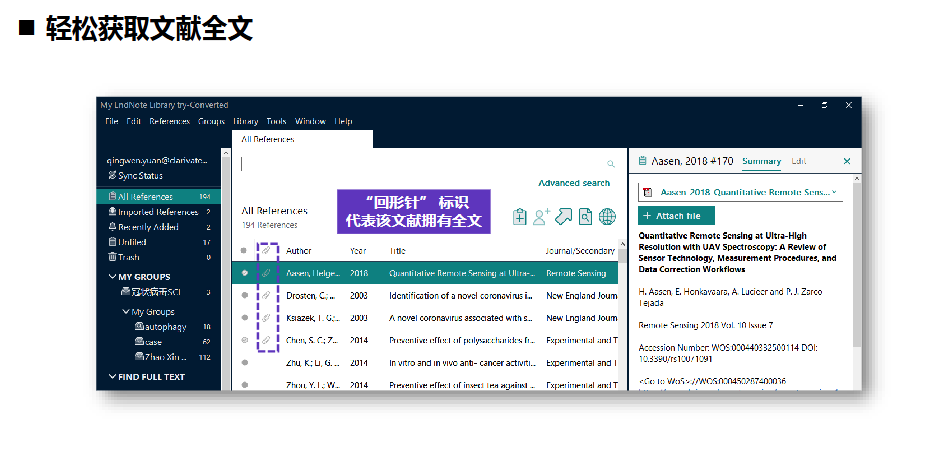This screenshot has height=454, width=926.
Task: Open the Groups menu
Action: coord(211,121)
